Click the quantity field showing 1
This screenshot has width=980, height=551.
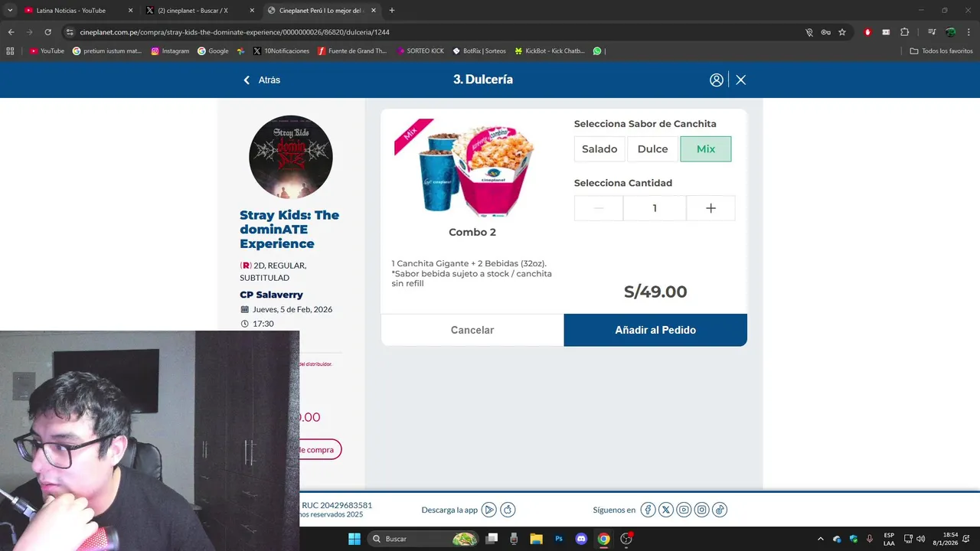[x=655, y=208]
